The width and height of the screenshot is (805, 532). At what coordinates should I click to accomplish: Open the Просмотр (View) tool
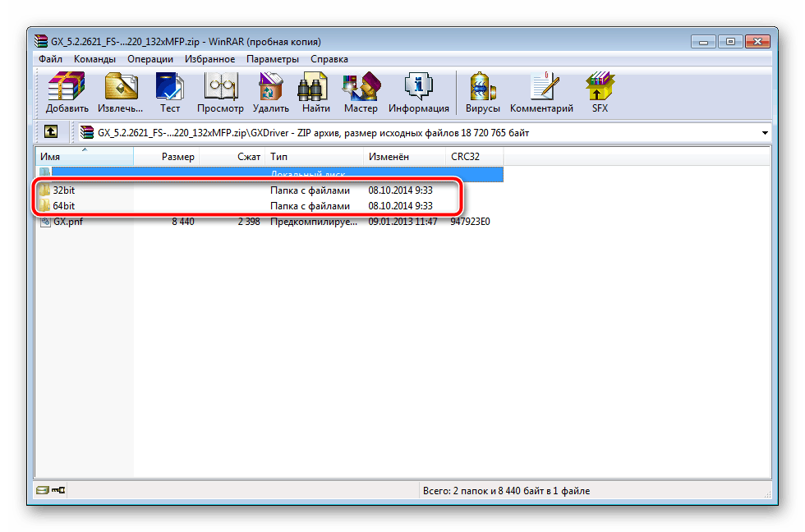(x=220, y=92)
